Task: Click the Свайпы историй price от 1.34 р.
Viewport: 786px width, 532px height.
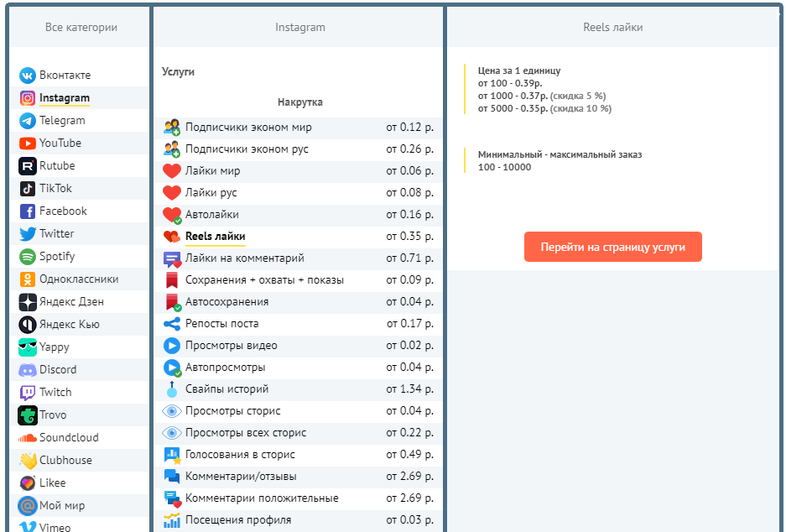Action: (x=409, y=389)
